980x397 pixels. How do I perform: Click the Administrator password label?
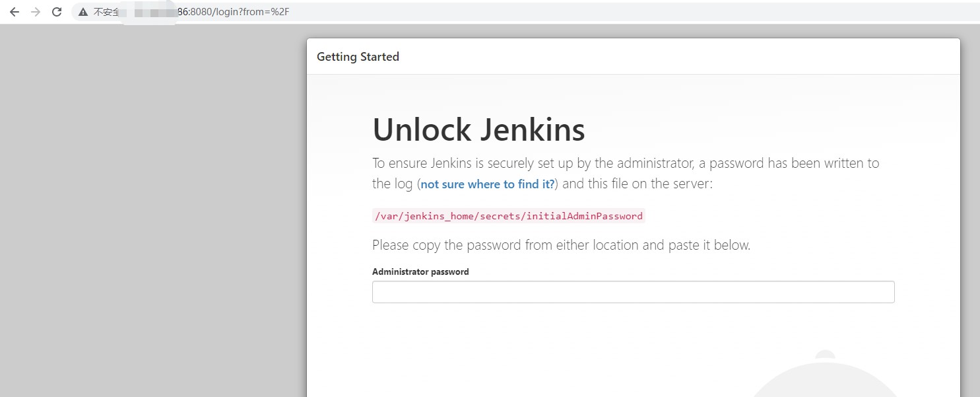pos(420,271)
